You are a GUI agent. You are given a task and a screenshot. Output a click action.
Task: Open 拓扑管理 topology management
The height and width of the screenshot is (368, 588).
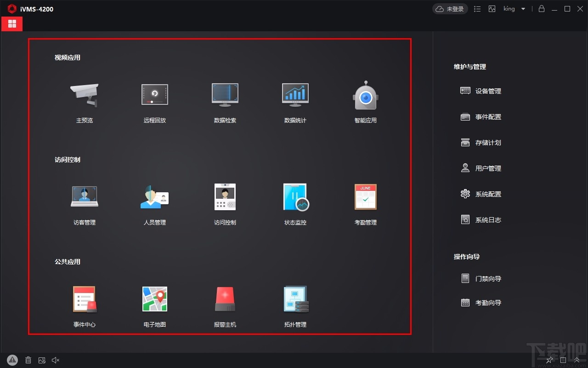295,303
